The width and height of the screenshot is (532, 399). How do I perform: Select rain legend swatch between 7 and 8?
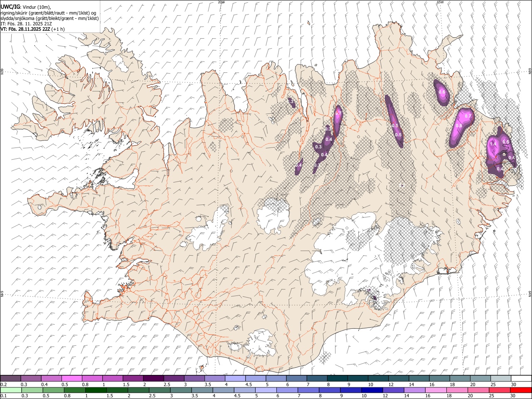[x=308, y=390]
